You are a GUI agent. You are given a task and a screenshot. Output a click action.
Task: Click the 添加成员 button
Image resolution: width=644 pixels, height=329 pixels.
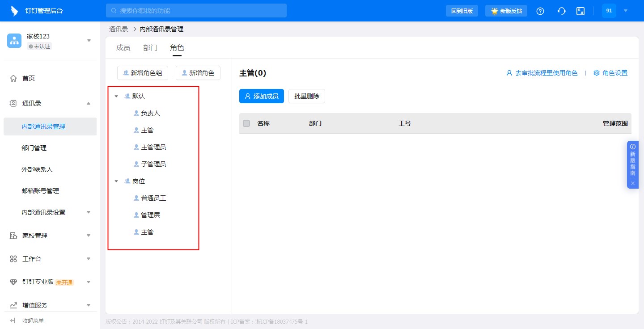pos(262,96)
